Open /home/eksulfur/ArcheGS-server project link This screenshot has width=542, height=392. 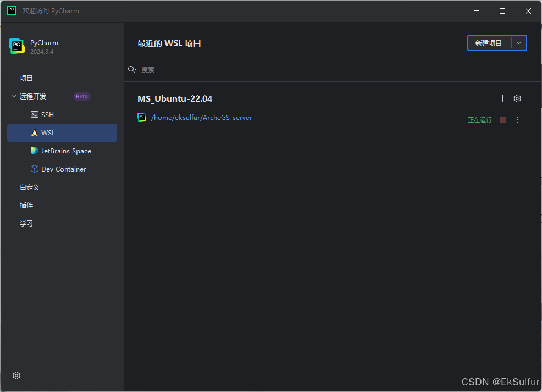[202, 118]
